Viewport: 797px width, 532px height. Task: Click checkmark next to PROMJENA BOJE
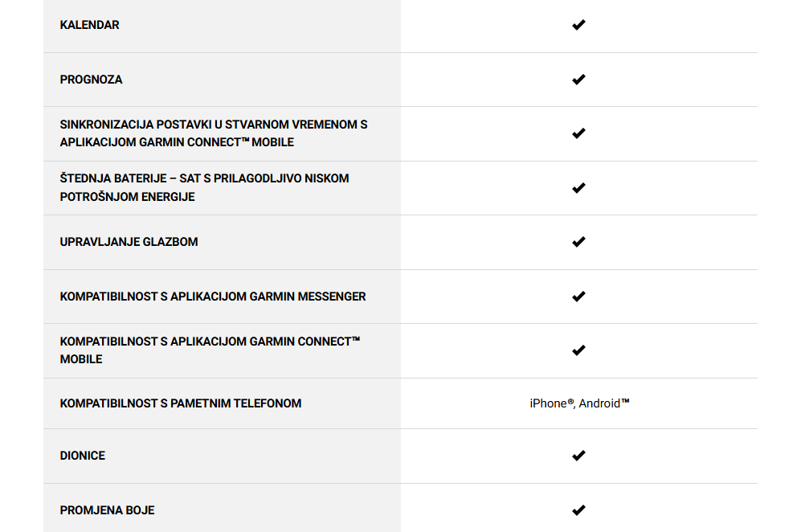coord(578,510)
